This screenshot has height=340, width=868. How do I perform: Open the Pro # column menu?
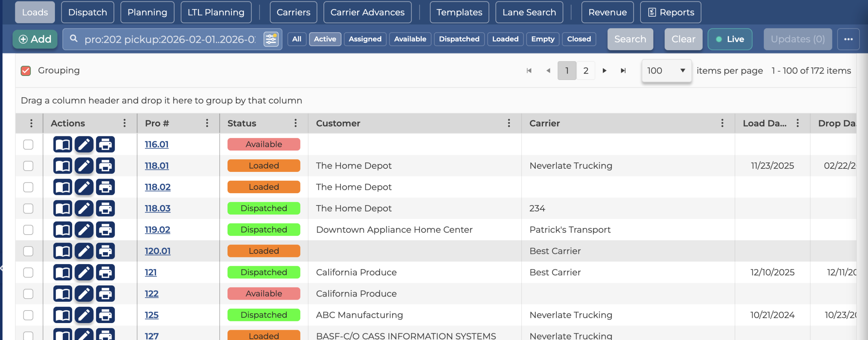coord(207,123)
